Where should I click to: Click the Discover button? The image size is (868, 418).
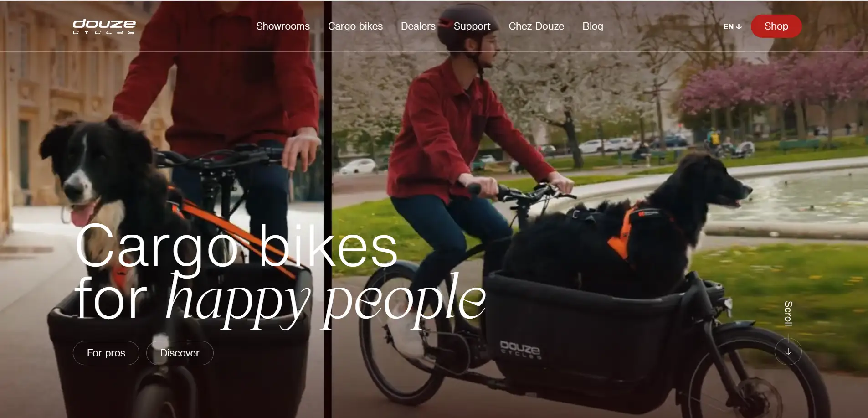(180, 353)
